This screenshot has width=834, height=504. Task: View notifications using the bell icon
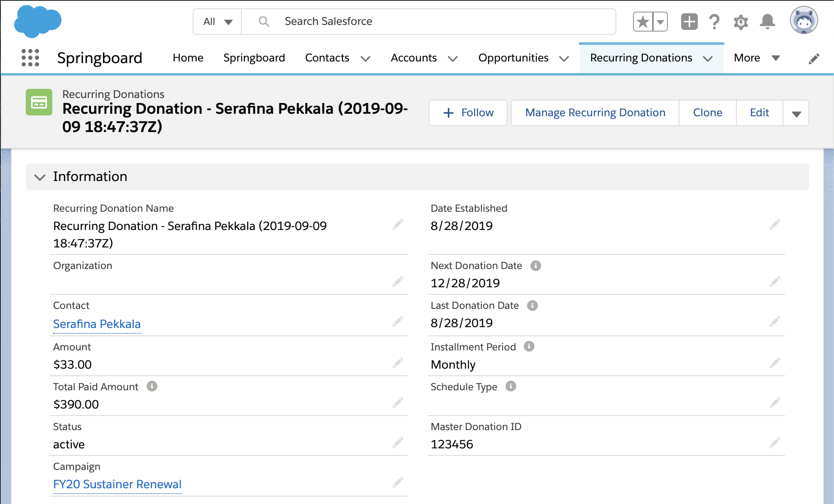tap(767, 22)
